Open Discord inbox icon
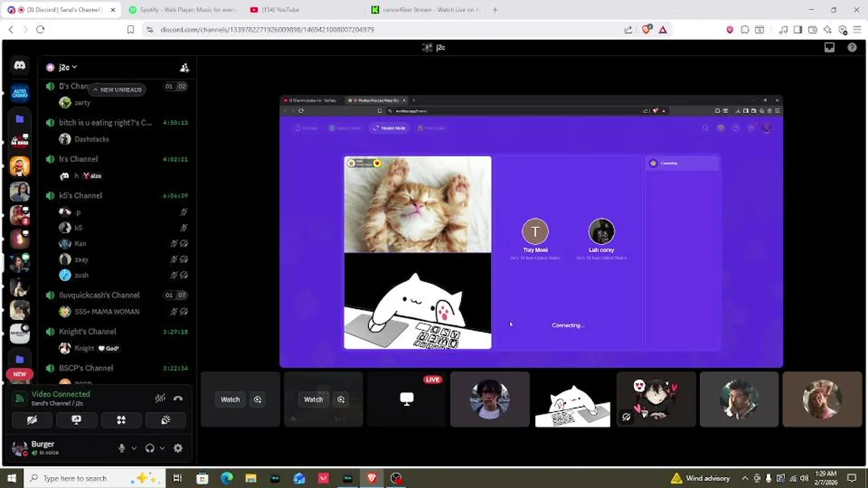 coord(829,47)
